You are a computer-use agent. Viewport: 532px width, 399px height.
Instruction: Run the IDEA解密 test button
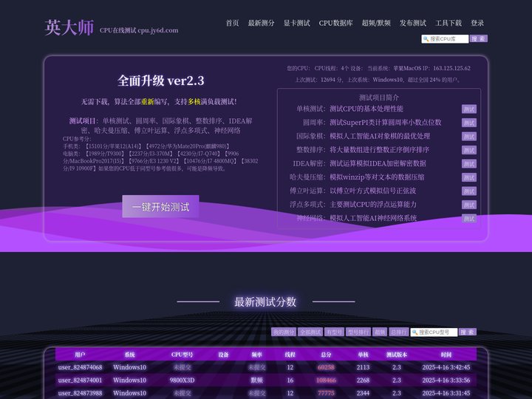[x=469, y=163]
